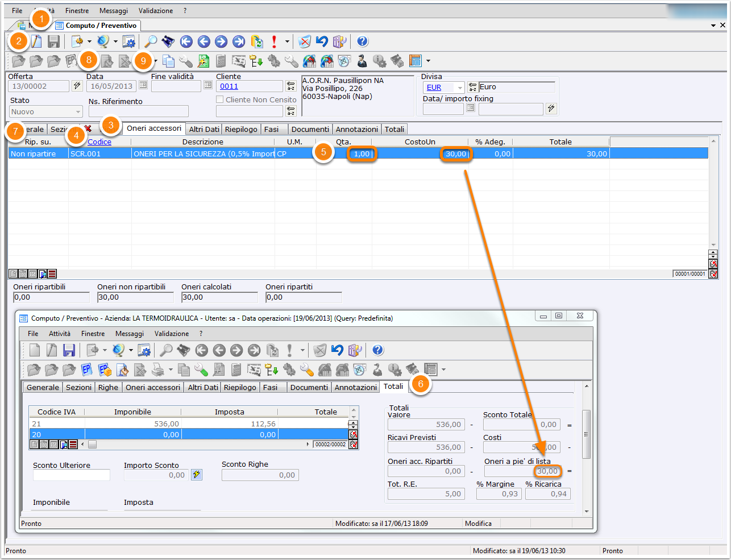Screen dimensions: 731x560
Task: Click the blue undo arrow in inner window toolbar
Action: tap(338, 350)
